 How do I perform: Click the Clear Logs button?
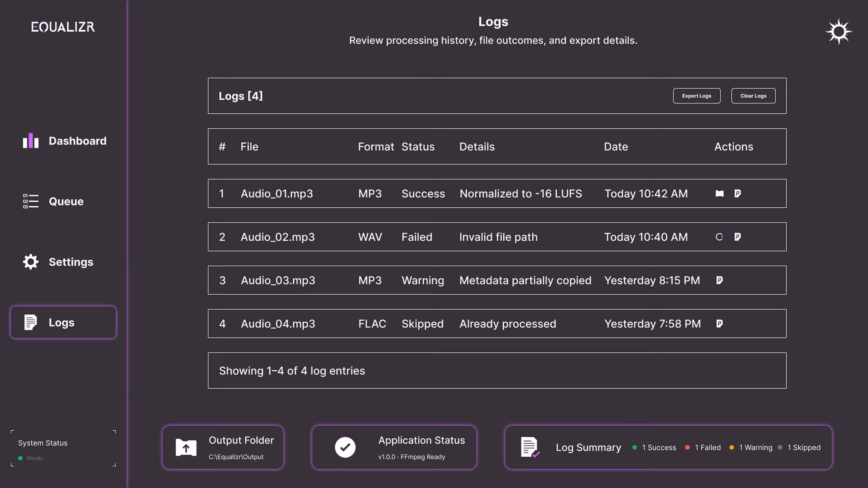753,96
